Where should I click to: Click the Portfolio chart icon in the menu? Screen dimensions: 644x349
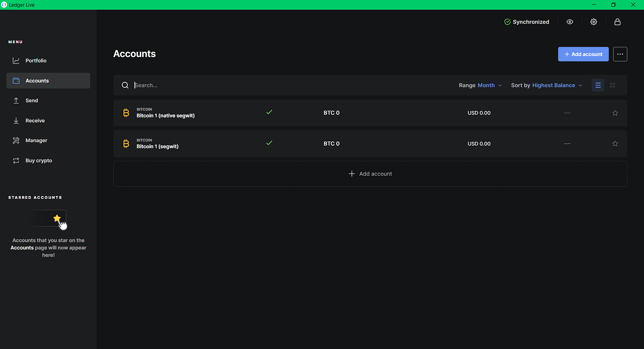click(x=16, y=61)
